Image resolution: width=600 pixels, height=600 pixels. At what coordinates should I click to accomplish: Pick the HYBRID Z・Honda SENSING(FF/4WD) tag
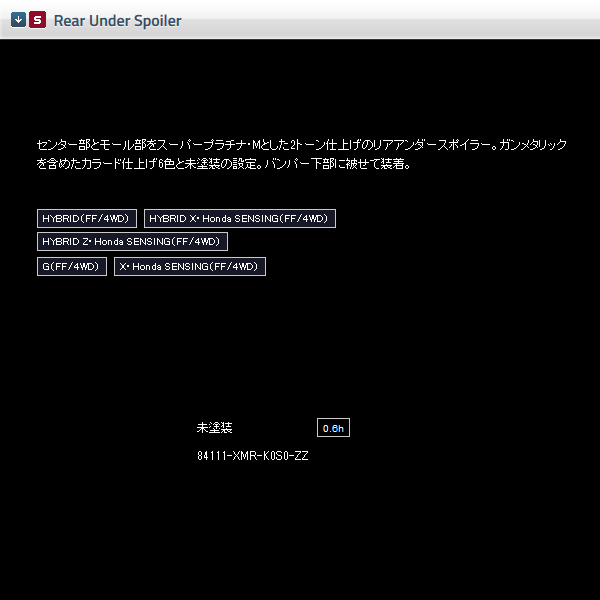[132, 242]
